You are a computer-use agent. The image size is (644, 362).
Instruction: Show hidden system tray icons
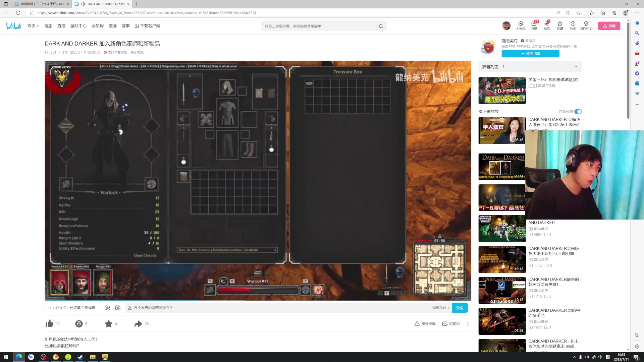574,357
